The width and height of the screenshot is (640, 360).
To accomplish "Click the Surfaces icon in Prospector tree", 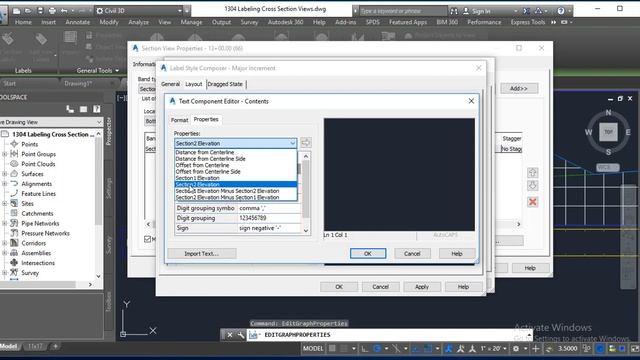I will (14, 174).
